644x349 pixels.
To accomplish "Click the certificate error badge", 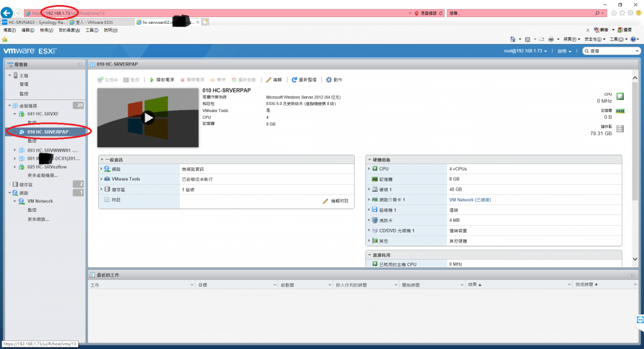I will pos(426,13).
